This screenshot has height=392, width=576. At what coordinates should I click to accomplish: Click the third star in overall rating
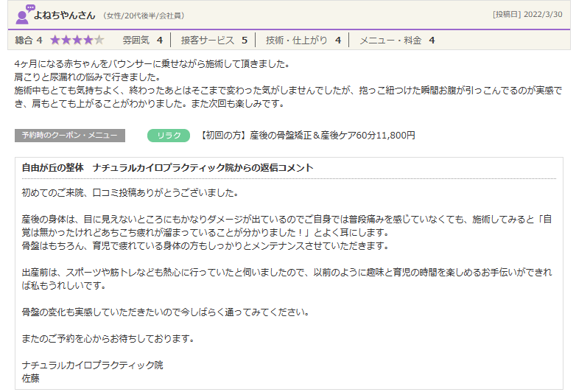[x=77, y=40]
